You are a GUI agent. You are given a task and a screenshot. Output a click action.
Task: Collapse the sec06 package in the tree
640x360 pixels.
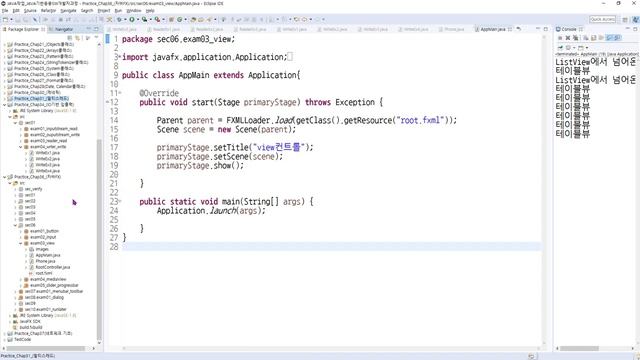[16, 225]
